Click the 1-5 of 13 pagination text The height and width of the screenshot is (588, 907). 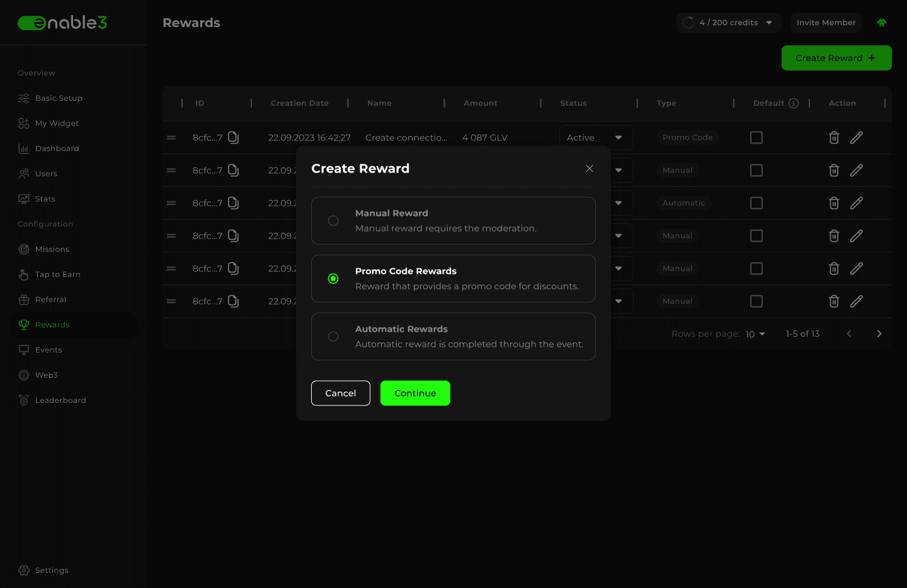point(802,334)
